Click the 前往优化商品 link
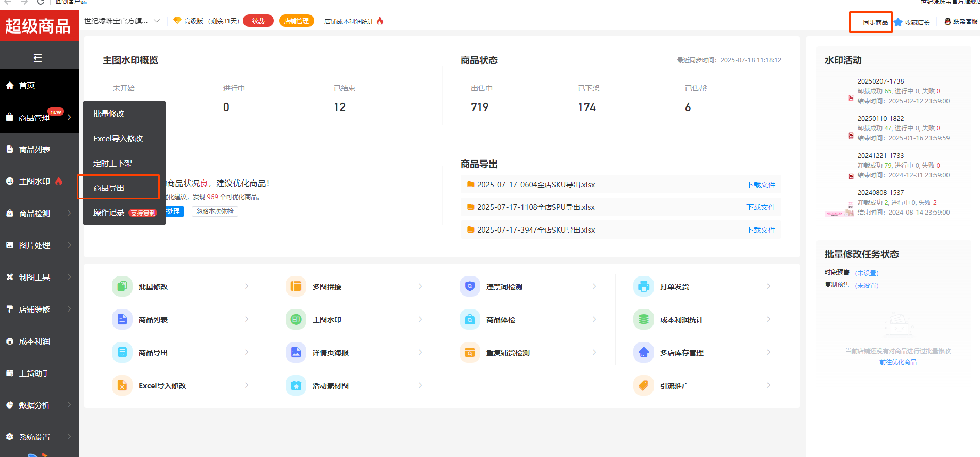Viewport: 980px width, 457px height. click(x=897, y=362)
